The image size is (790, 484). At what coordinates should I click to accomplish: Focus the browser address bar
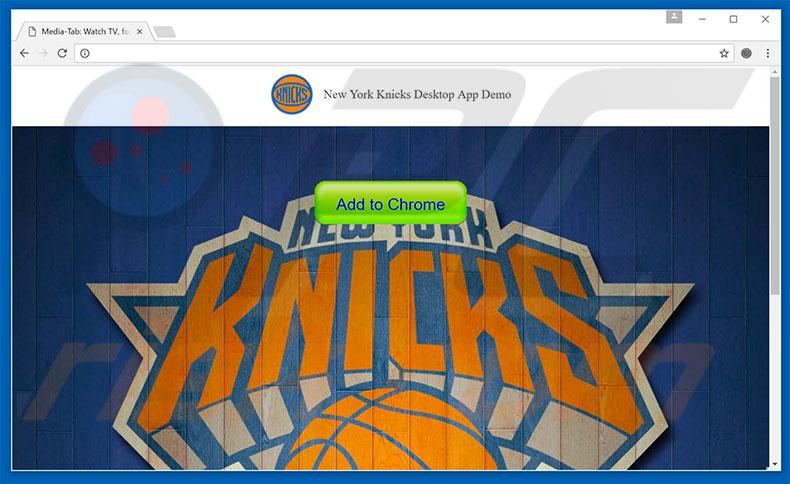(403, 53)
